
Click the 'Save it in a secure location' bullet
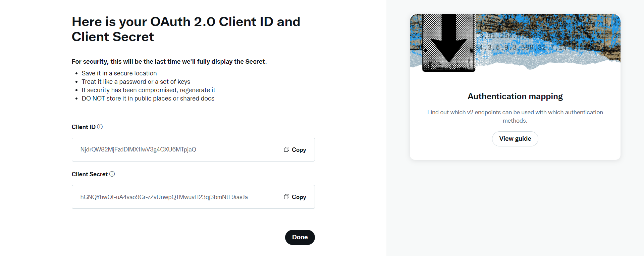pyautogui.click(x=119, y=73)
